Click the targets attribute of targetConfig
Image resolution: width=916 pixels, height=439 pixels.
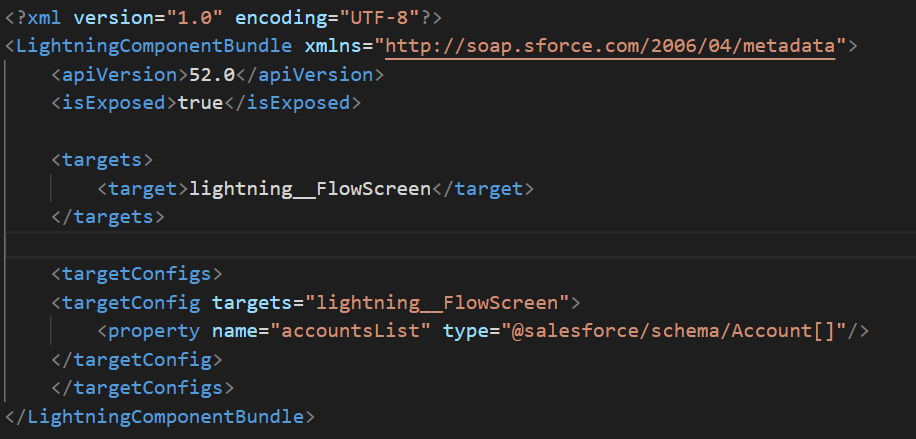tap(252, 302)
